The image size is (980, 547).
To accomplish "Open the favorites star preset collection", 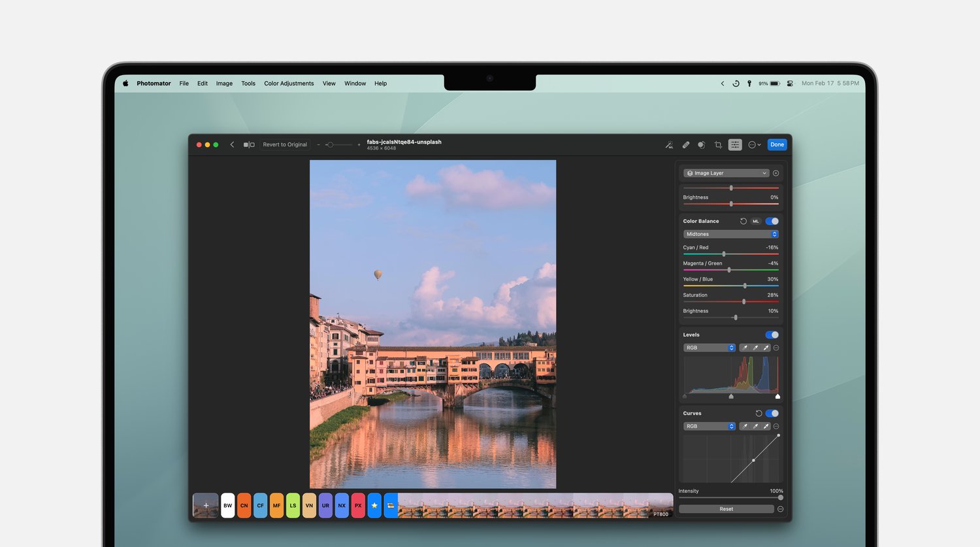I will [374, 506].
